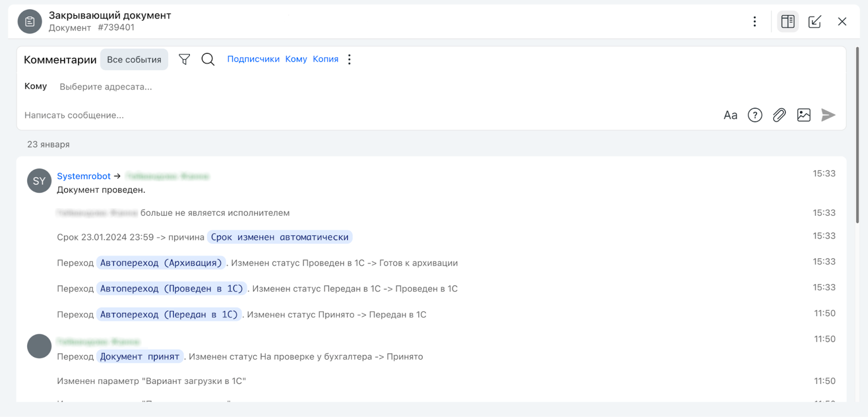The height and width of the screenshot is (417, 868).
Task: Toggle text formatting Aa icon
Action: [x=730, y=115]
